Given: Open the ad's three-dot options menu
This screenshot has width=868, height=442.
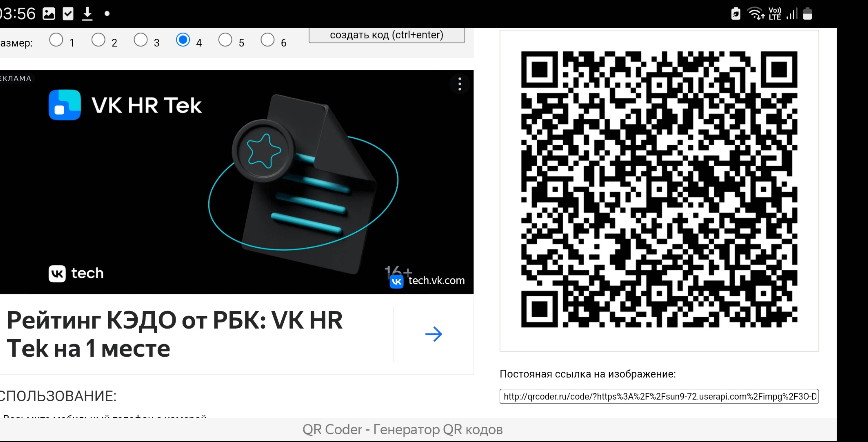Looking at the screenshot, I should pos(460,84).
